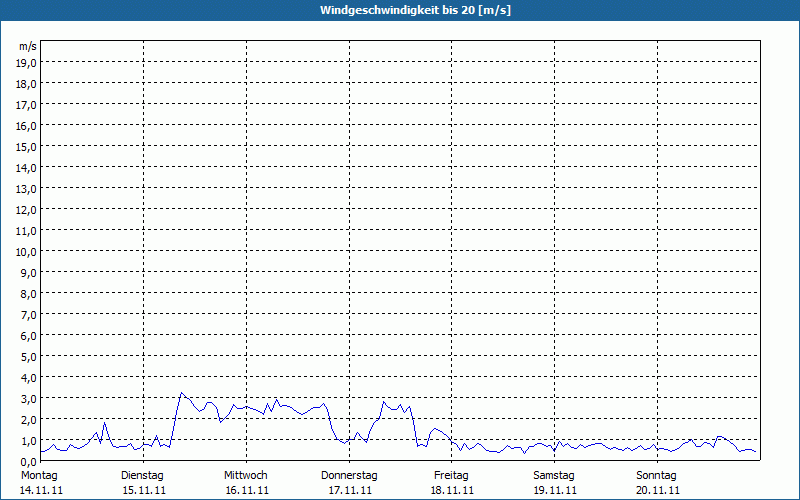The width and height of the screenshot is (800, 500).
Task: Select the Mittwoch day label
Action: [x=245, y=476]
